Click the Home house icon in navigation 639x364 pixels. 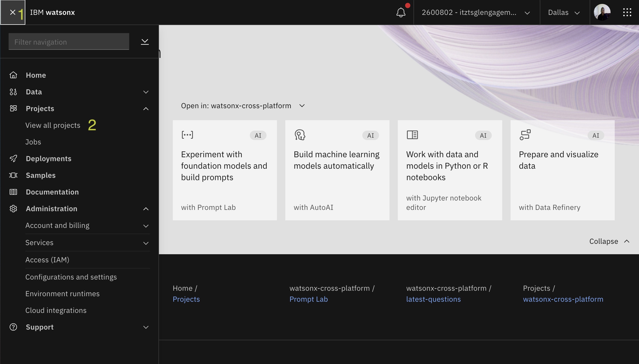(13, 75)
